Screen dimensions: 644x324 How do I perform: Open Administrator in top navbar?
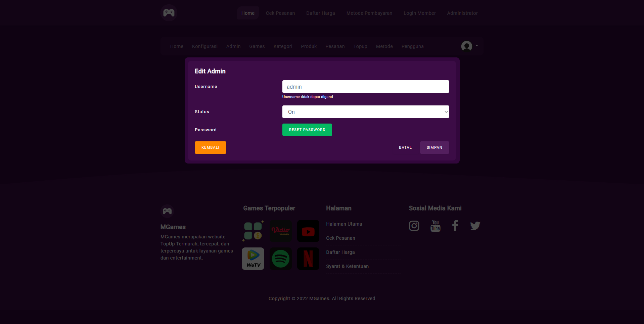coord(462,13)
